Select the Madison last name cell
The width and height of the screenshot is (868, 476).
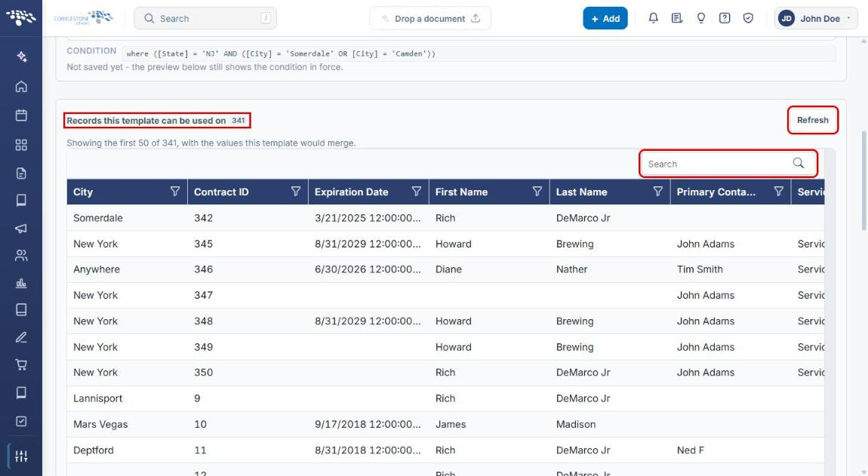[x=610, y=425]
